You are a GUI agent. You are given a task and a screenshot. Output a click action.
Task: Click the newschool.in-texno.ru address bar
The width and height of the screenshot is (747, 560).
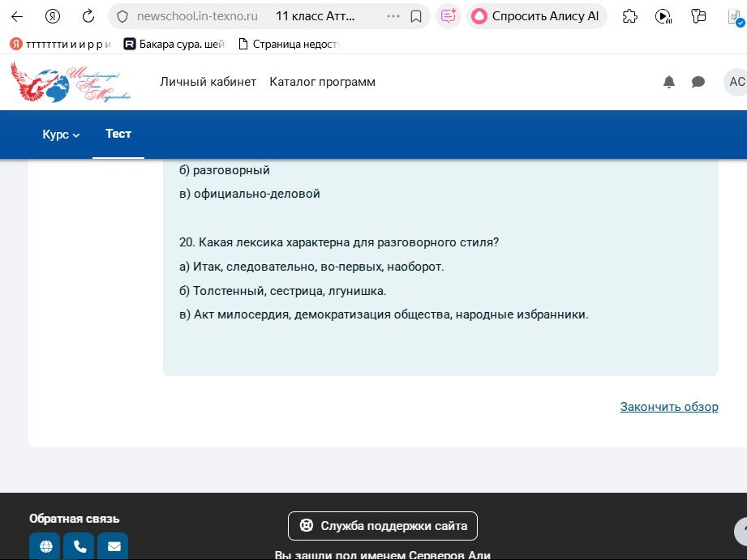coord(197,16)
